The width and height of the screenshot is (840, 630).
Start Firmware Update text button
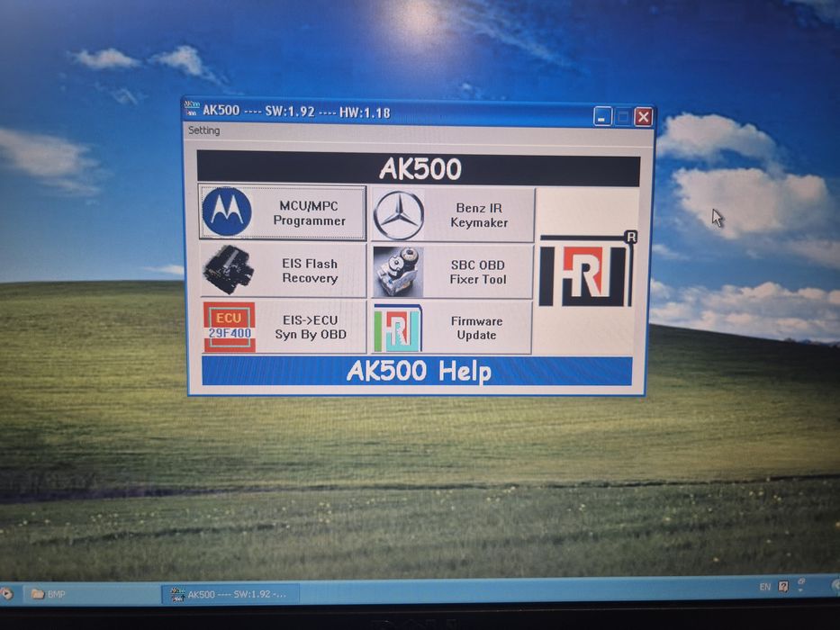pyautogui.click(x=477, y=328)
